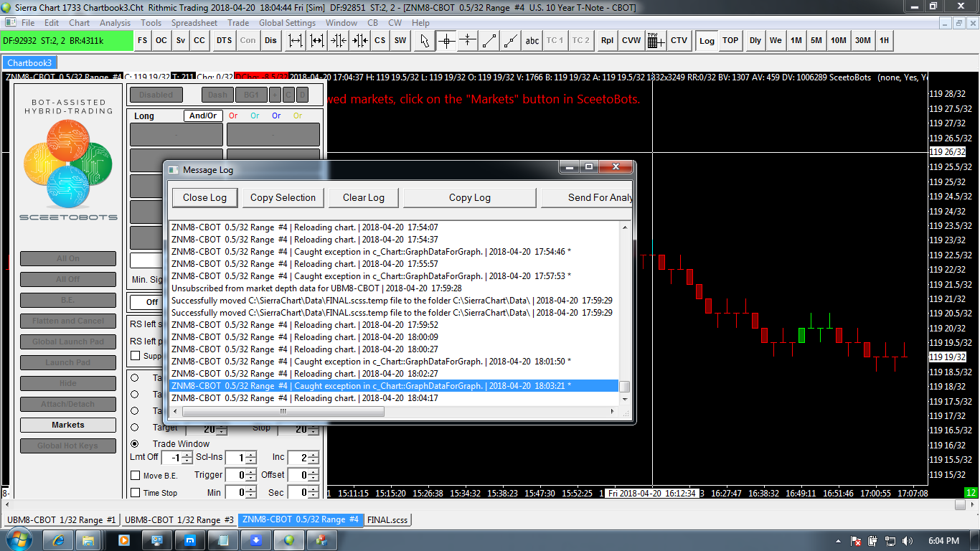Open the Analysis menu
The width and height of the screenshot is (980, 551).
click(115, 23)
